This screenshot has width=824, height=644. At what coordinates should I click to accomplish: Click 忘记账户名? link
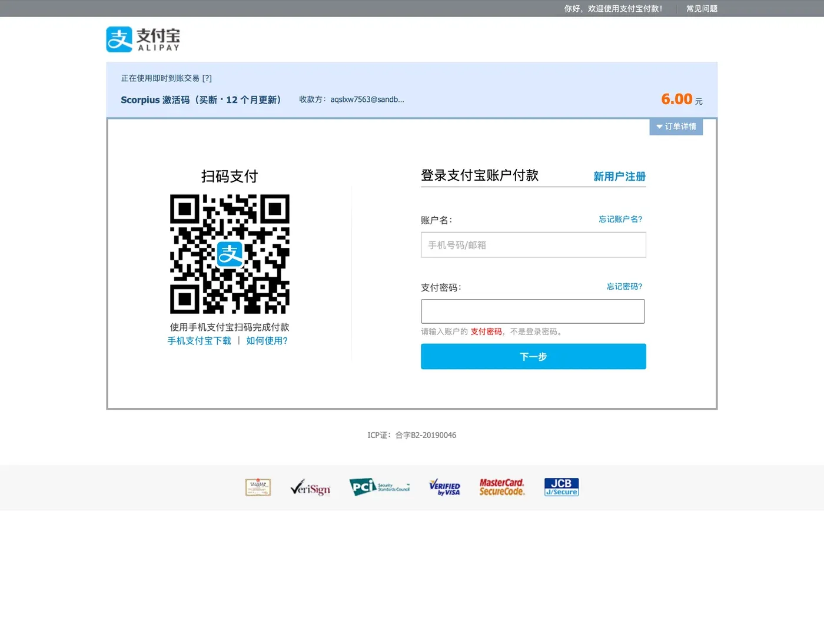pyautogui.click(x=620, y=219)
